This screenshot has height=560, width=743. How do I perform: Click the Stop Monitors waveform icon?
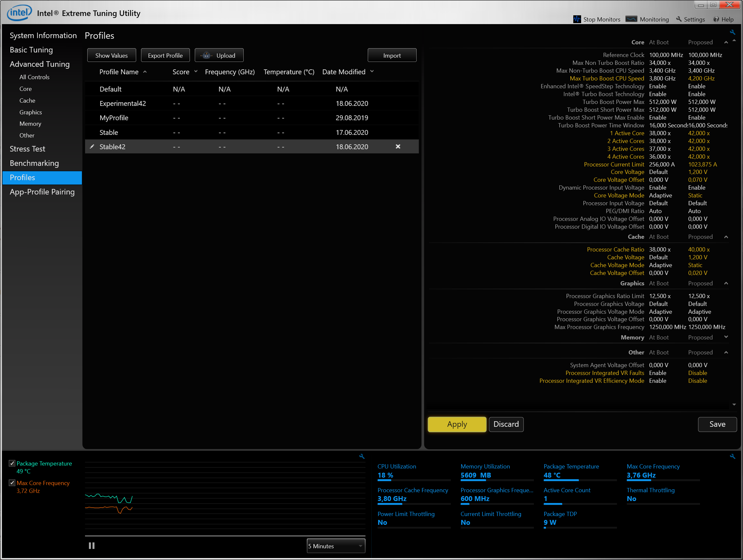pos(577,19)
